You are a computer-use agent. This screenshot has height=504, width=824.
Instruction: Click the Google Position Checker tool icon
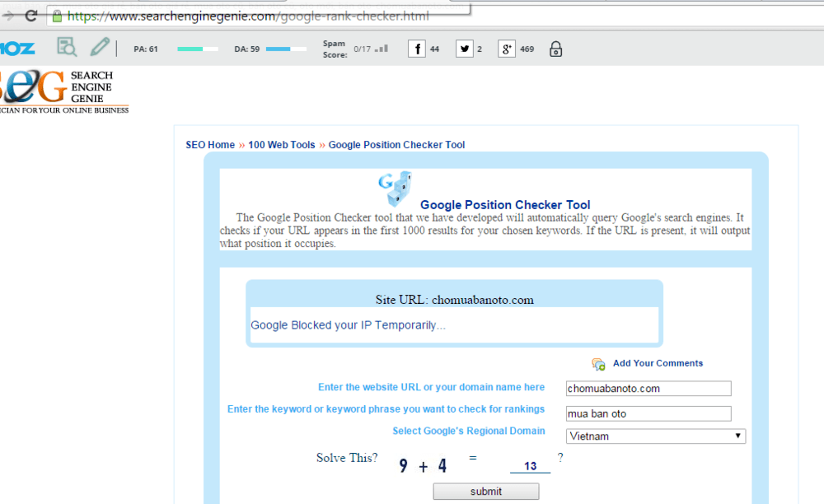(x=396, y=188)
